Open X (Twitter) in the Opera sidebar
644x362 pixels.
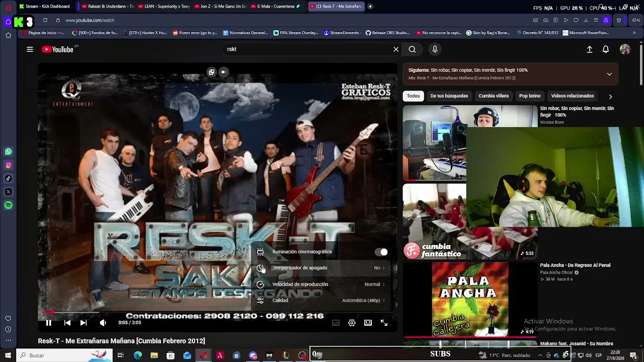coord(8,192)
